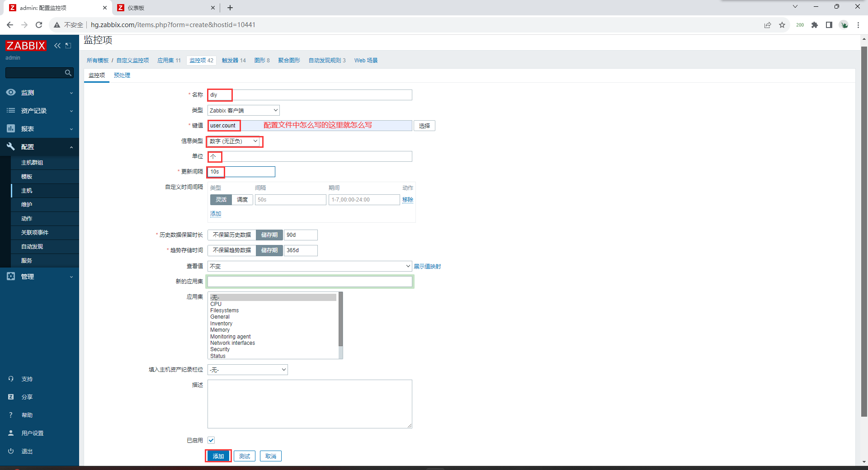Open Web 场景 in host navigation
Viewport: 868px width, 470px height.
click(x=366, y=61)
